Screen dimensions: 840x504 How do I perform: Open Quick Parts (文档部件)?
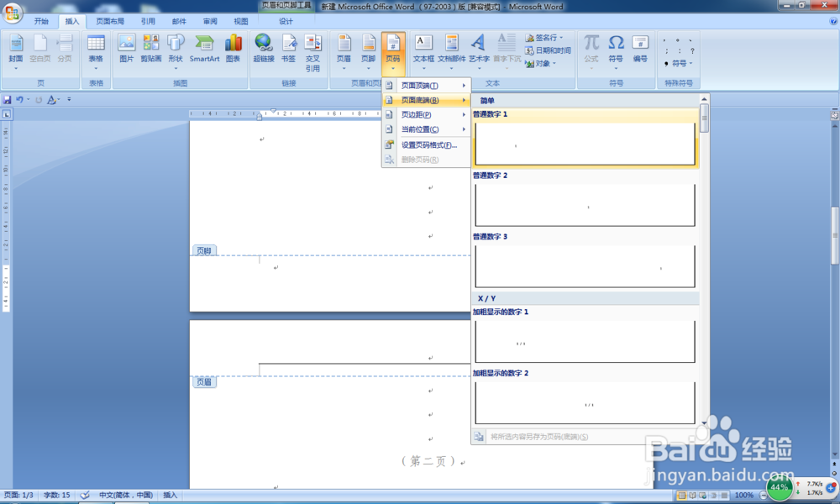452,52
